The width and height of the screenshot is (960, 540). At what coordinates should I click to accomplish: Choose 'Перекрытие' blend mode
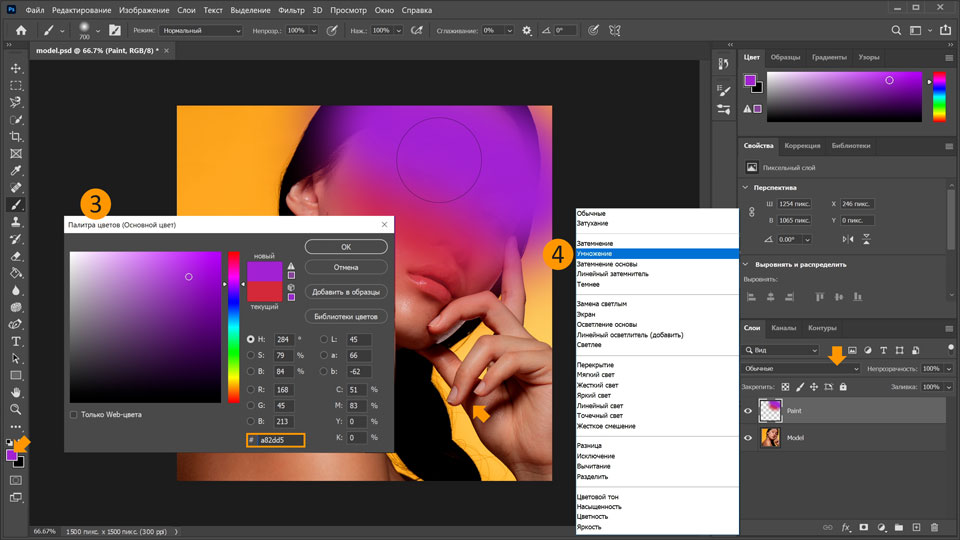pyautogui.click(x=657, y=365)
